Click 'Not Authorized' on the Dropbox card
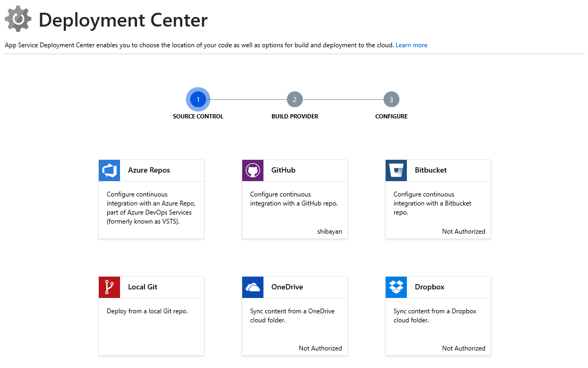Image resolution: width=588 pixels, height=368 pixels. point(464,348)
